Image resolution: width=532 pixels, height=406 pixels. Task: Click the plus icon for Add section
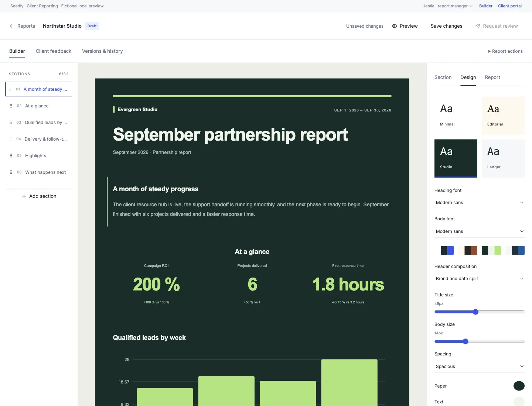point(24,196)
